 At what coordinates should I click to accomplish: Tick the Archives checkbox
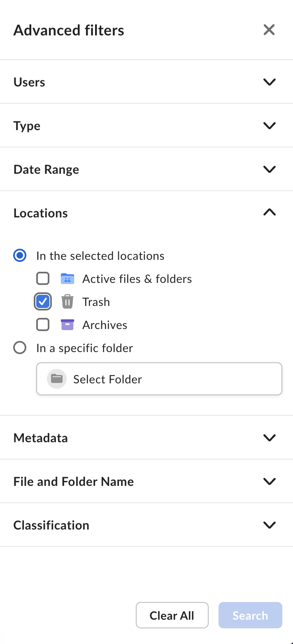[43, 325]
